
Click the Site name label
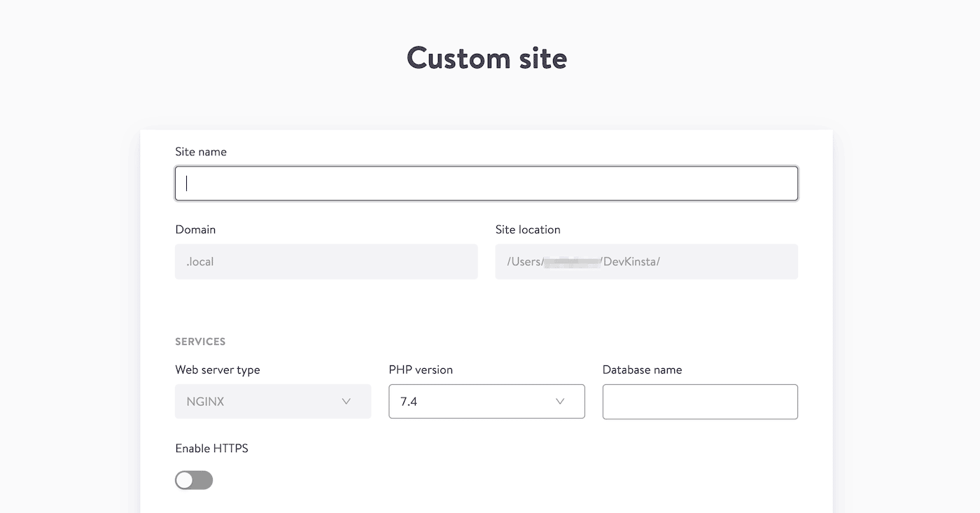click(x=201, y=151)
